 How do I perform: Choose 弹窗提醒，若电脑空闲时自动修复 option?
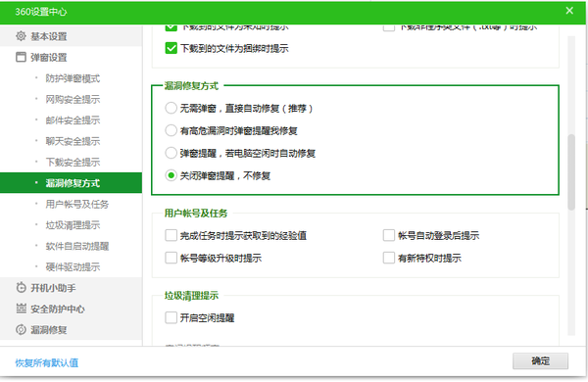coord(171,153)
